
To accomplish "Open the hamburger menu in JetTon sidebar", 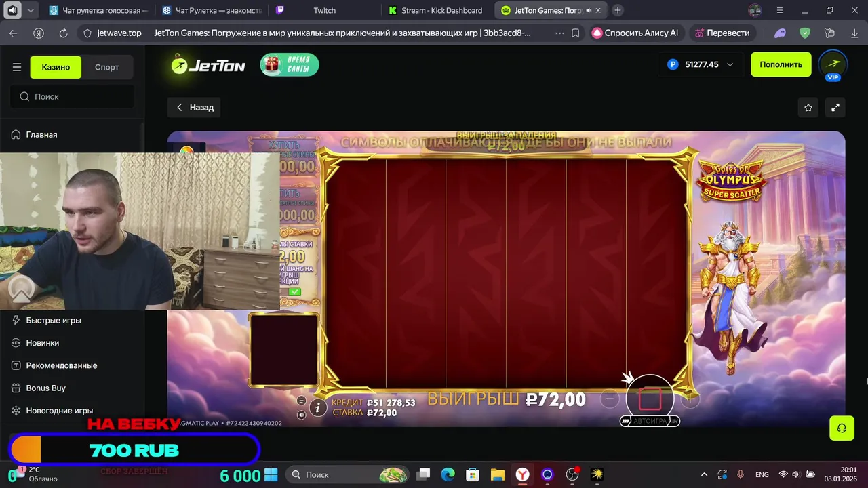I will (x=17, y=67).
